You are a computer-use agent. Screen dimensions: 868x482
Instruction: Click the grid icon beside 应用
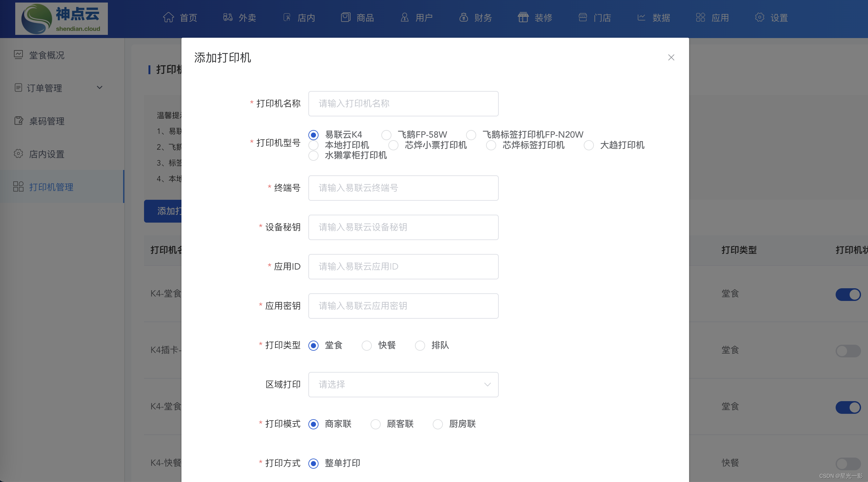pyautogui.click(x=700, y=17)
